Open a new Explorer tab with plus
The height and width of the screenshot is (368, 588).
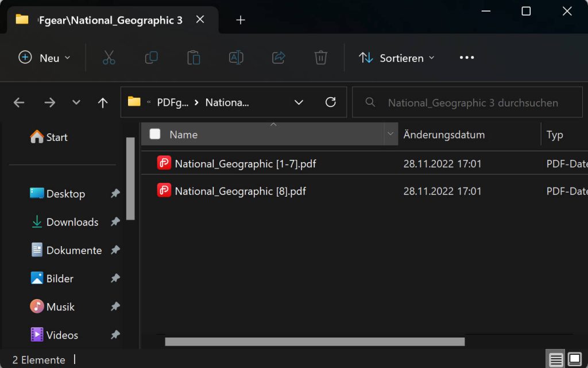coord(240,20)
